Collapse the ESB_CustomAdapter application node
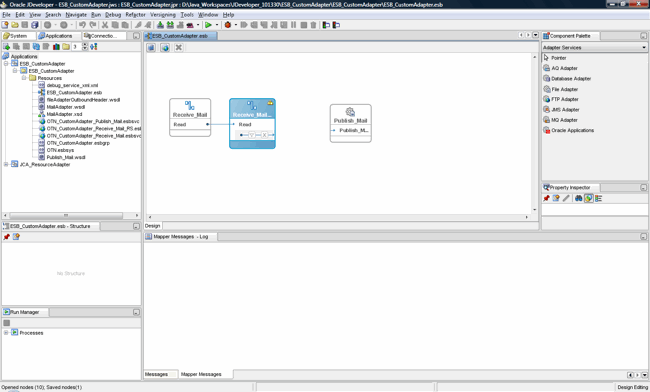650x392 pixels. (x=6, y=63)
